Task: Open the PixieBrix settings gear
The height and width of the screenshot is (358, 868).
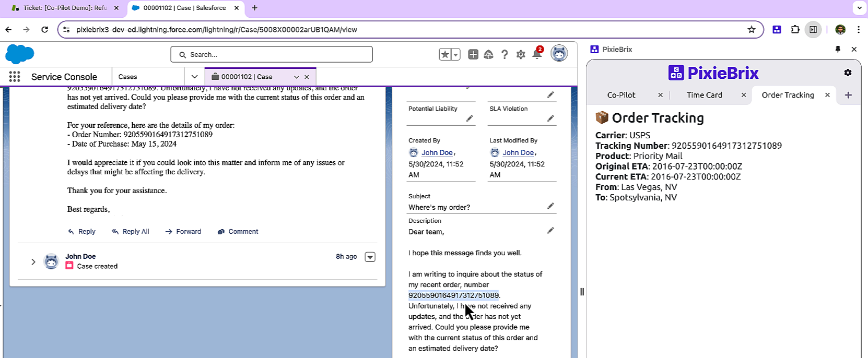Action: [848, 73]
